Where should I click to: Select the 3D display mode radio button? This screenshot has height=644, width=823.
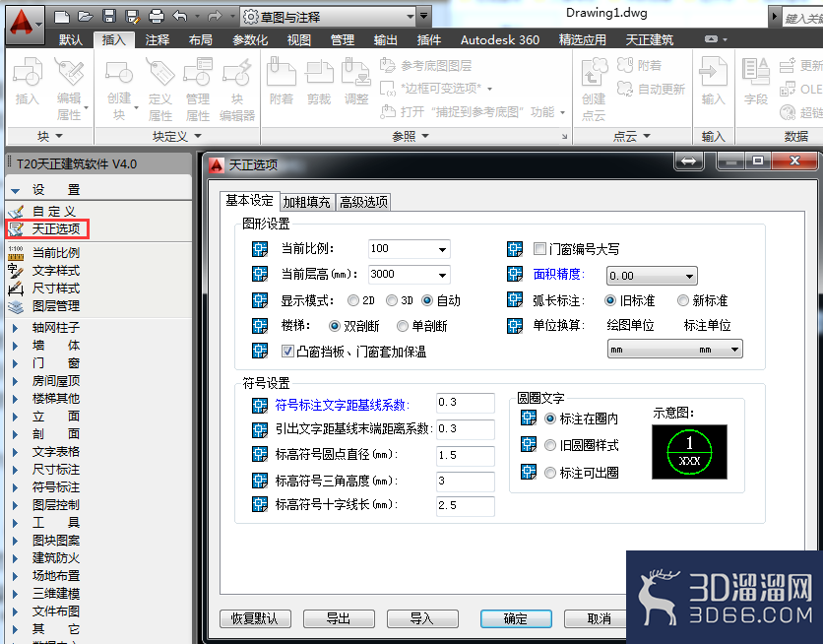click(x=392, y=300)
